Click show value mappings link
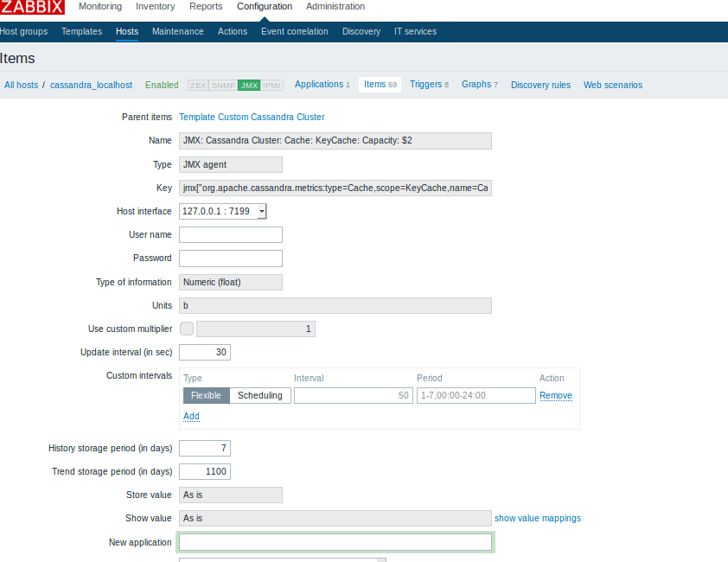The height and width of the screenshot is (562, 728). click(x=537, y=519)
